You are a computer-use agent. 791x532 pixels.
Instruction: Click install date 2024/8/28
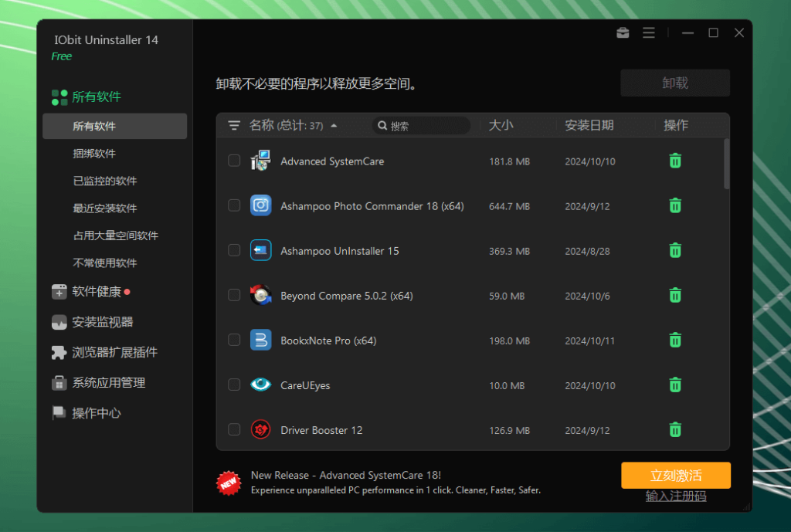point(587,251)
